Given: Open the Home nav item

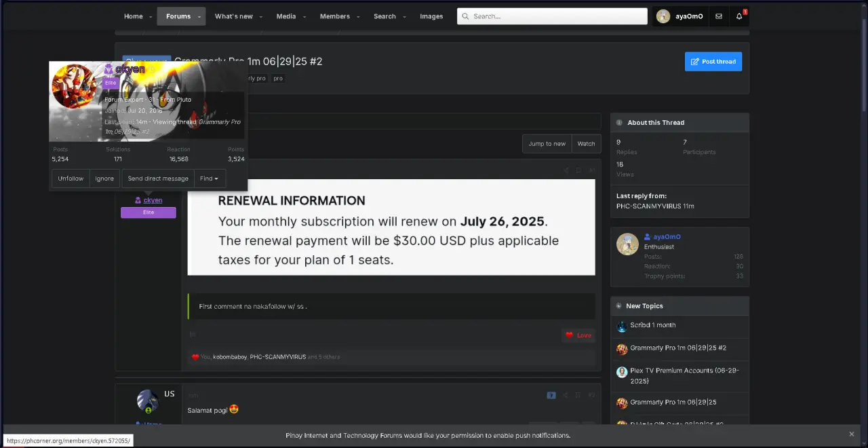Looking at the screenshot, I should (x=134, y=16).
